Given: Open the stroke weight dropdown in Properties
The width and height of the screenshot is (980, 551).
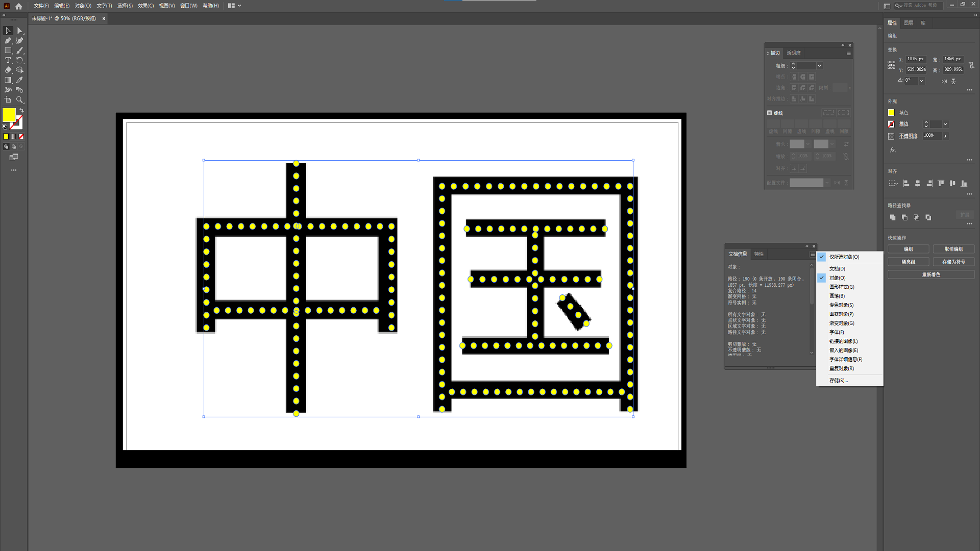Looking at the screenshot, I should point(945,124).
